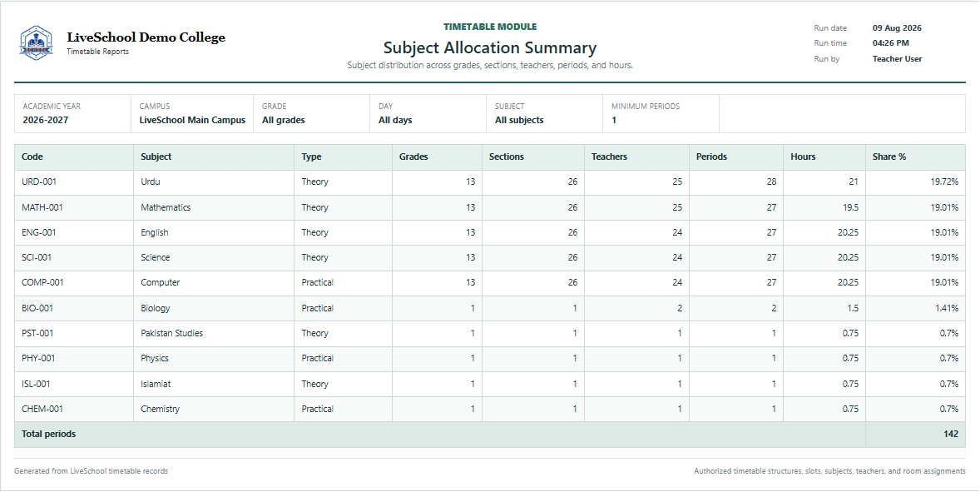
Task: Click the Theory type in Islamiat row
Action: pos(315,384)
